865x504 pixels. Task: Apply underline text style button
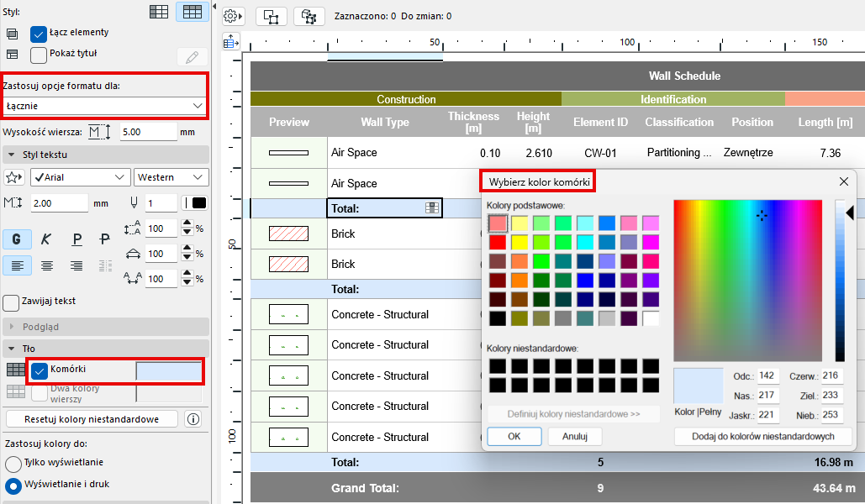click(x=76, y=239)
